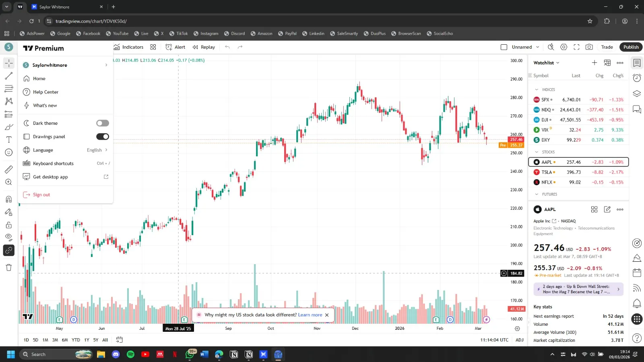Select the TSLA row in watchlist

pos(578,172)
